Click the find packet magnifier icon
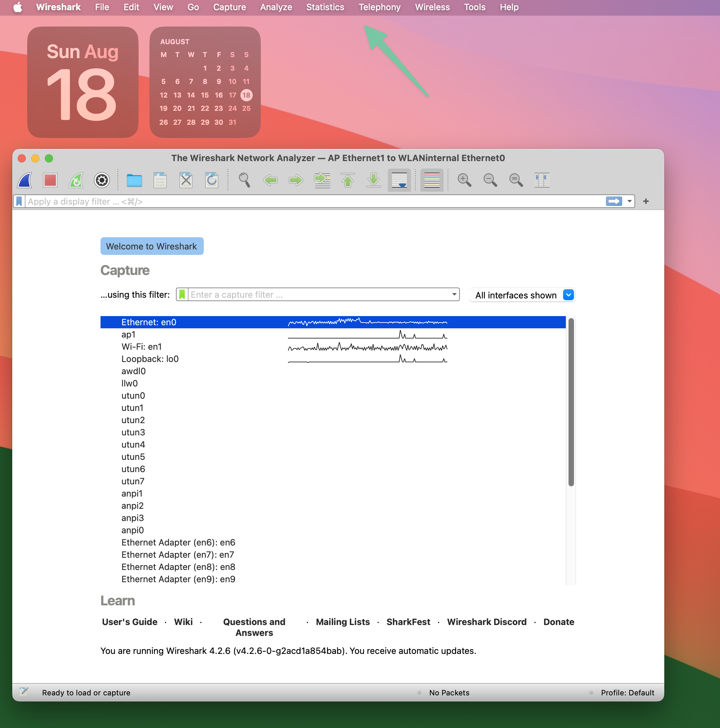 tap(245, 180)
